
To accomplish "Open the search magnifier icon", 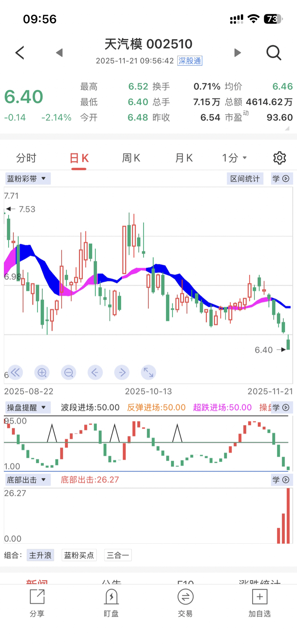I will click(273, 53).
